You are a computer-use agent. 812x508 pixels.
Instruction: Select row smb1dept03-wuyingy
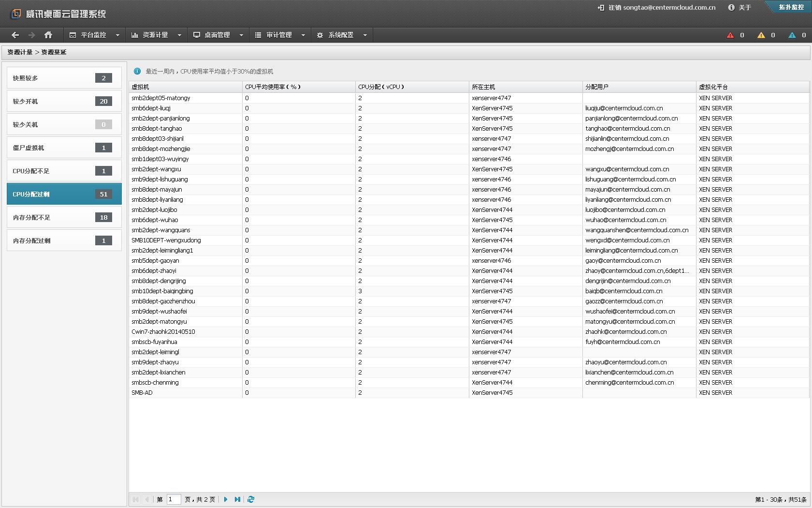[x=469, y=159]
